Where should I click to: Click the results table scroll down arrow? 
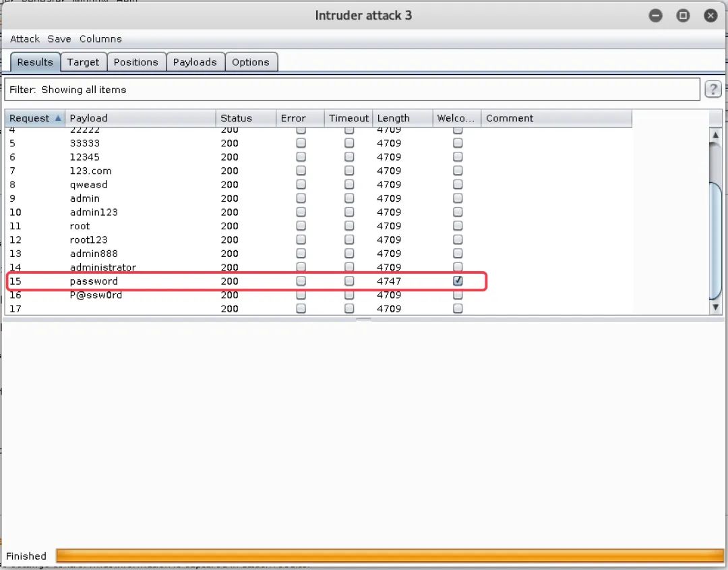coord(715,307)
